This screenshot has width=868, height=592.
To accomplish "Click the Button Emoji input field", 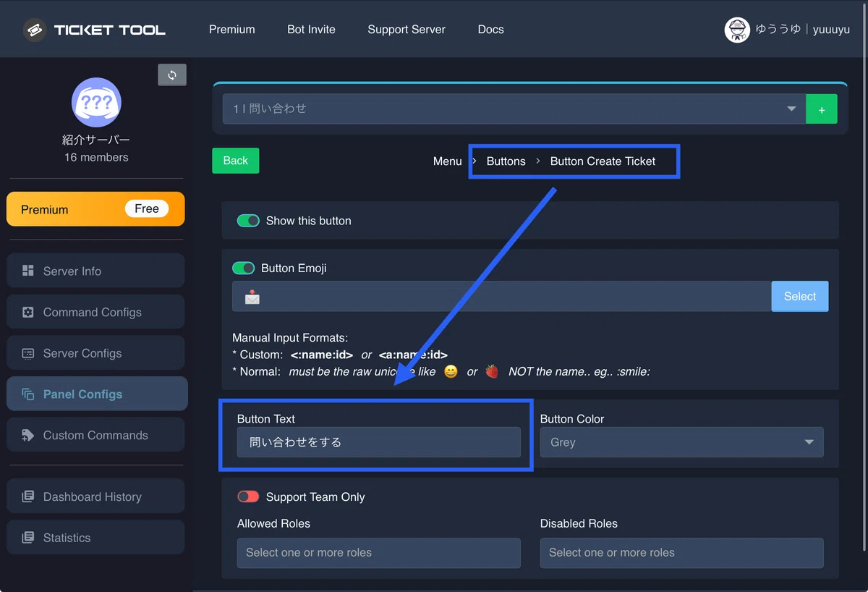I will coord(502,297).
